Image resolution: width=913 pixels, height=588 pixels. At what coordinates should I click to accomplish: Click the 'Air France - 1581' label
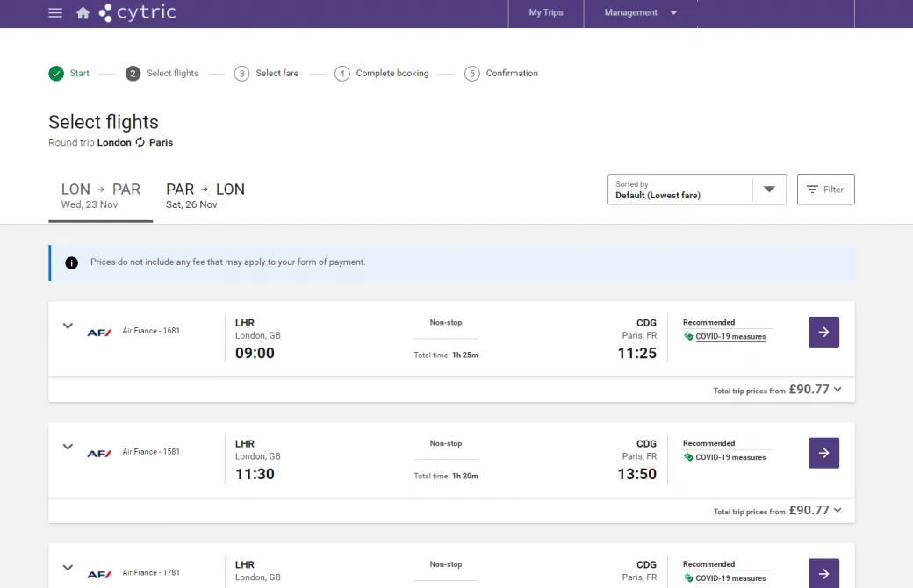tap(151, 452)
